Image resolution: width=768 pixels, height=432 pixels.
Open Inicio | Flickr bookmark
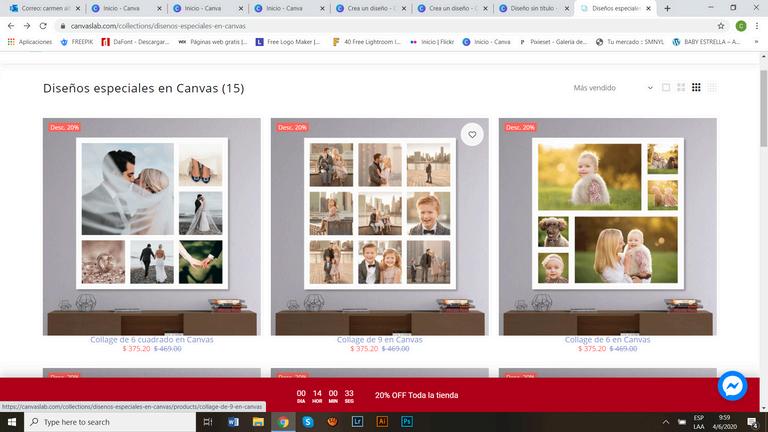[432, 42]
